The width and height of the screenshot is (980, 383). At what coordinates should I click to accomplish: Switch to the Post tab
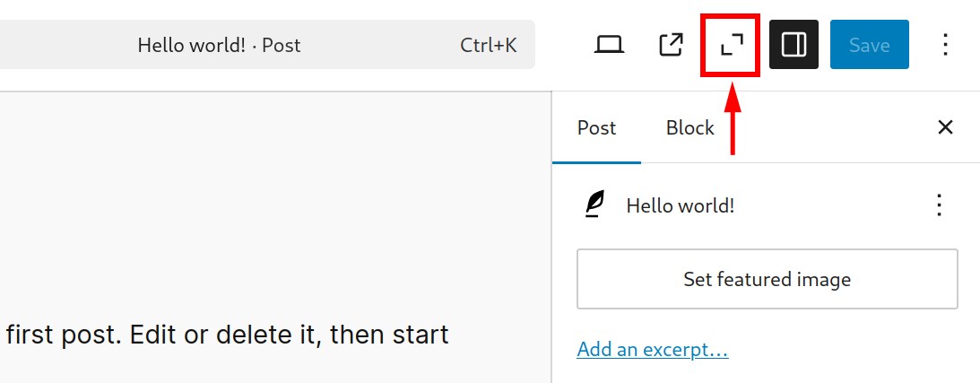(x=596, y=127)
